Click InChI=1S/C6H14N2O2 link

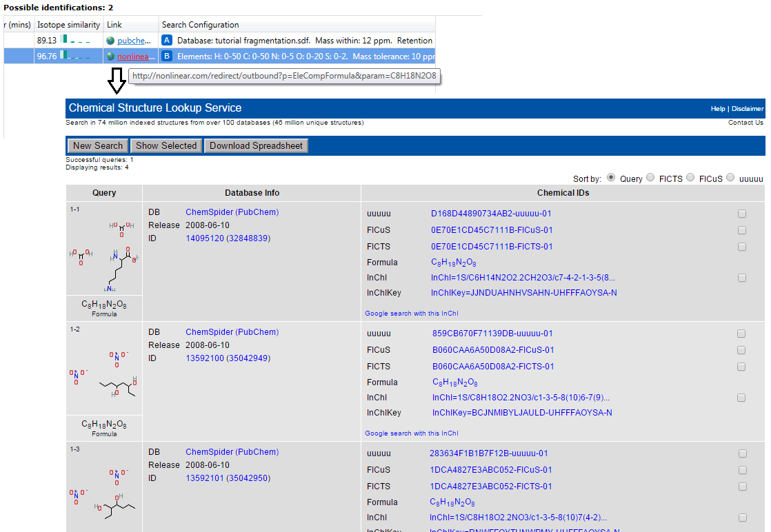click(x=523, y=278)
